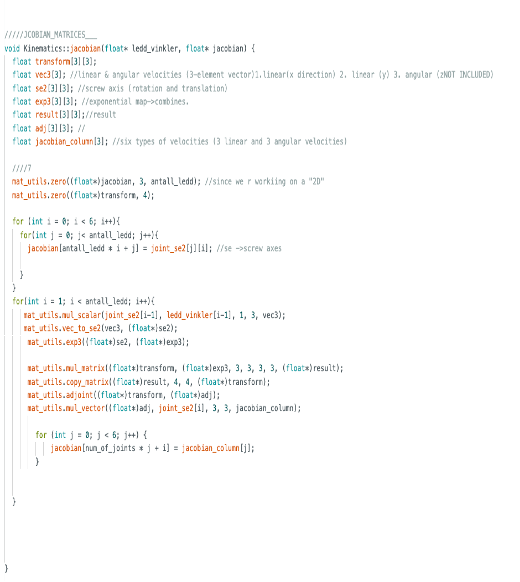Click the "float* jacobian" parameter in the signature

tap(216, 48)
